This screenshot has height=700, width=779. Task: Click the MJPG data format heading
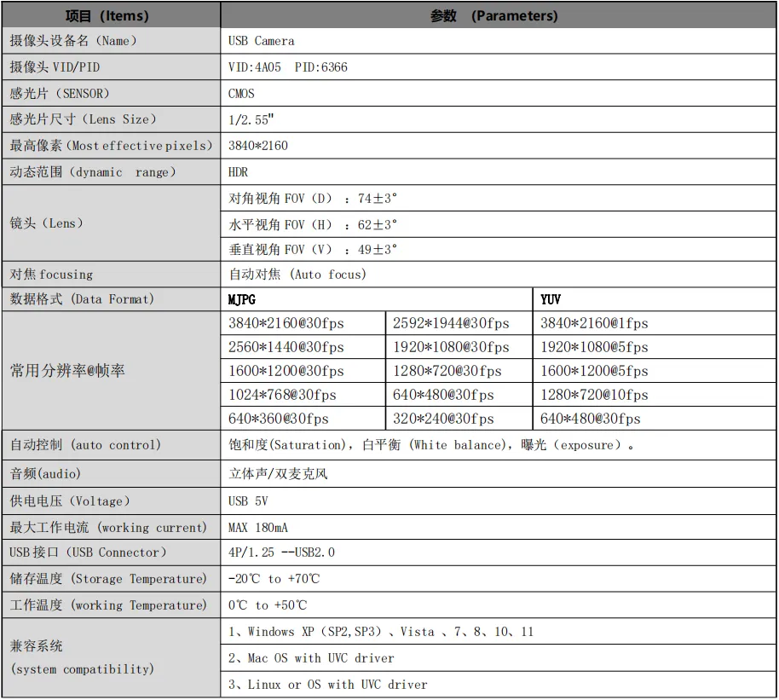click(x=242, y=299)
